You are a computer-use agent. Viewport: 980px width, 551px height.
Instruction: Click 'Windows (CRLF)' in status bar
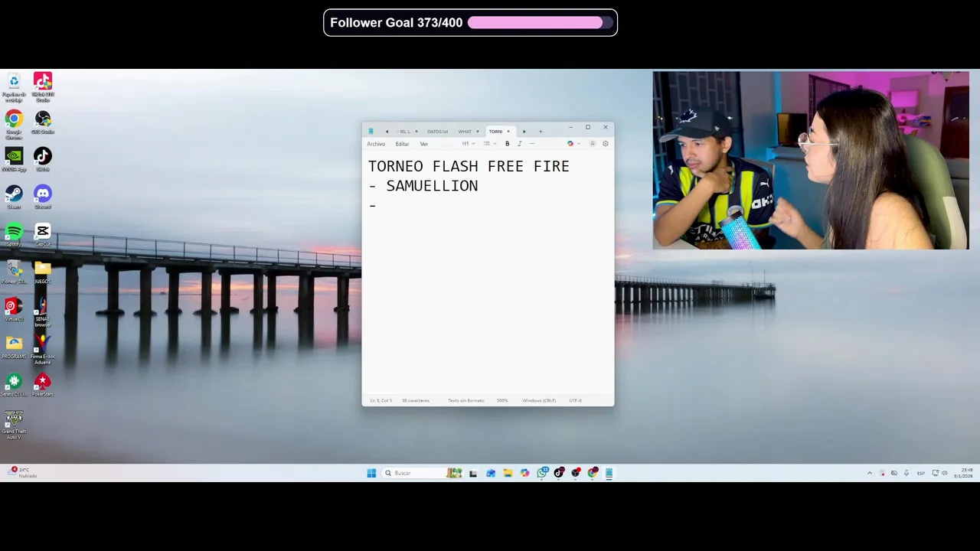539,400
